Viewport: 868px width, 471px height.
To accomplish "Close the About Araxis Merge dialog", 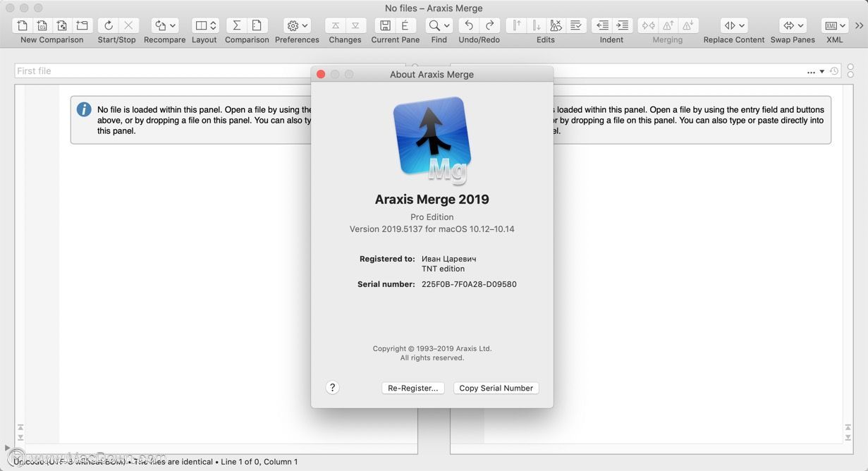I will [321, 74].
